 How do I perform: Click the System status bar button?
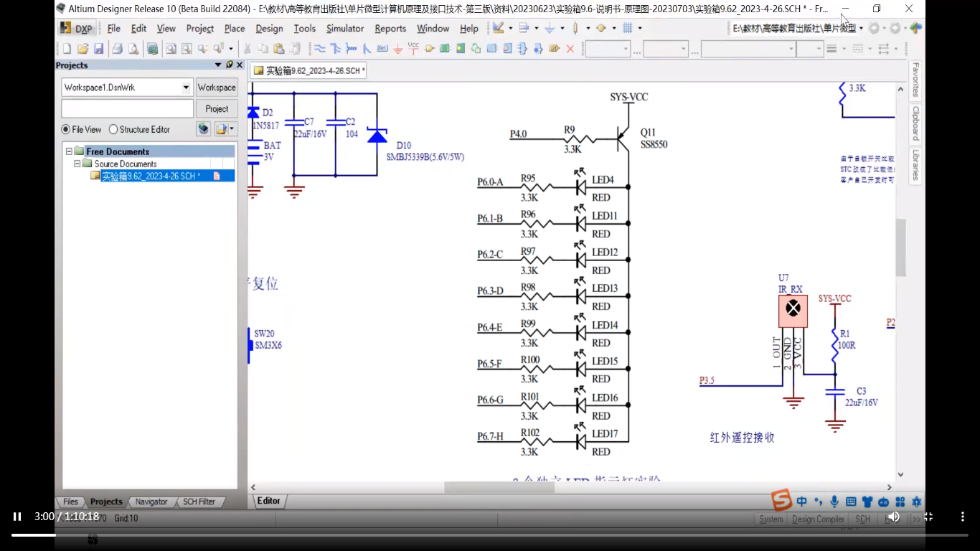point(771,519)
